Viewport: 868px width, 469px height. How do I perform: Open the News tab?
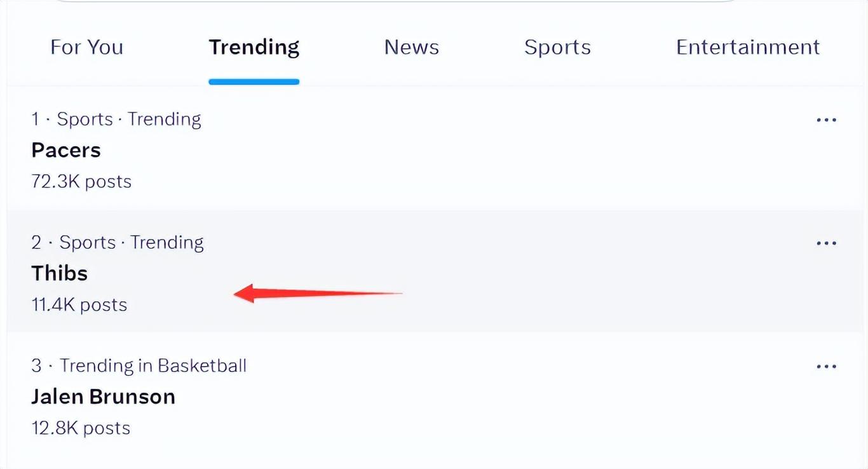[x=411, y=47]
